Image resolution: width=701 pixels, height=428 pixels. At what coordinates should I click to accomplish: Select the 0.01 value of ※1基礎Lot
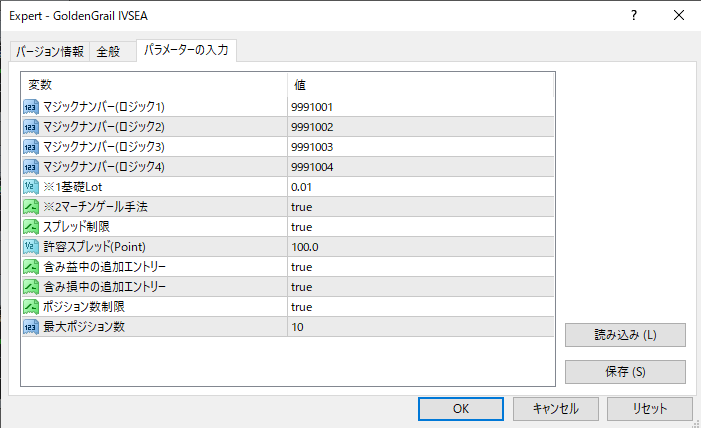[302, 186]
